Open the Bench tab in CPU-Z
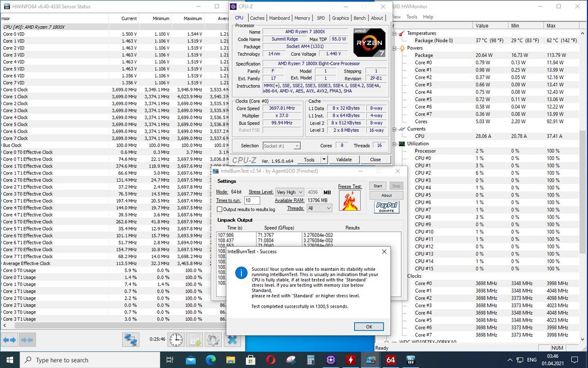Screen dimensions: 588x368 [359, 18]
